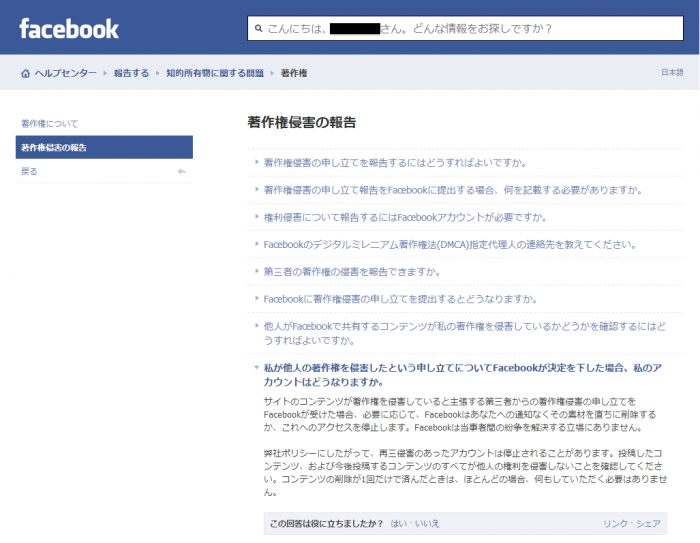Click the 著作権侵害の報告 page heading
Image resolution: width=700 pixels, height=543 pixels.
(302, 122)
